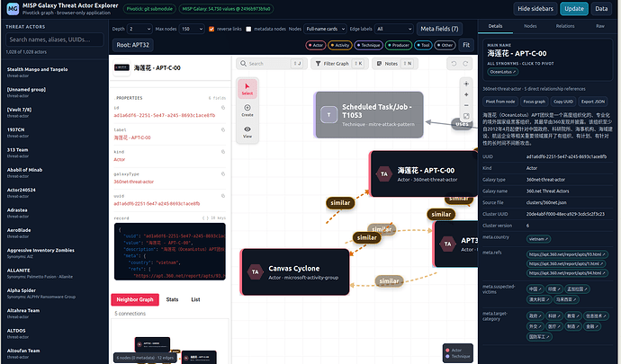Copy the galaxyType property value
This screenshot has width=621, height=364.
[223, 173]
